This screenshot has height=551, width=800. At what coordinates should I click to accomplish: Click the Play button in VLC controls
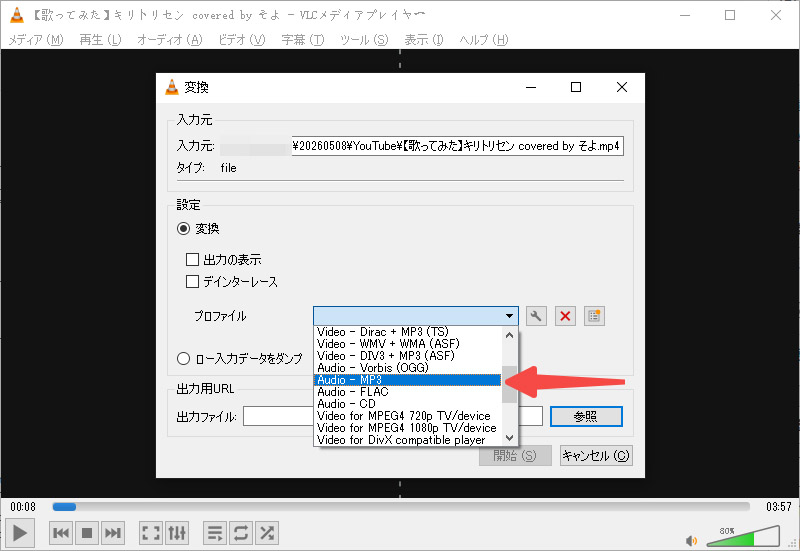coord(20,533)
